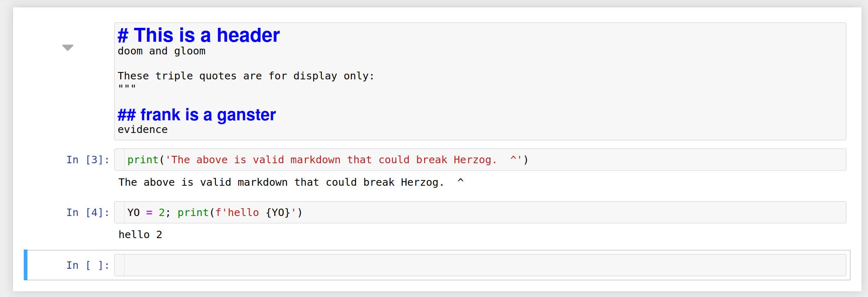Screen dimensions: 868x297
Task: Select the 'hello 2' output text
Action: pyautogui.click(x=140, y=234)
